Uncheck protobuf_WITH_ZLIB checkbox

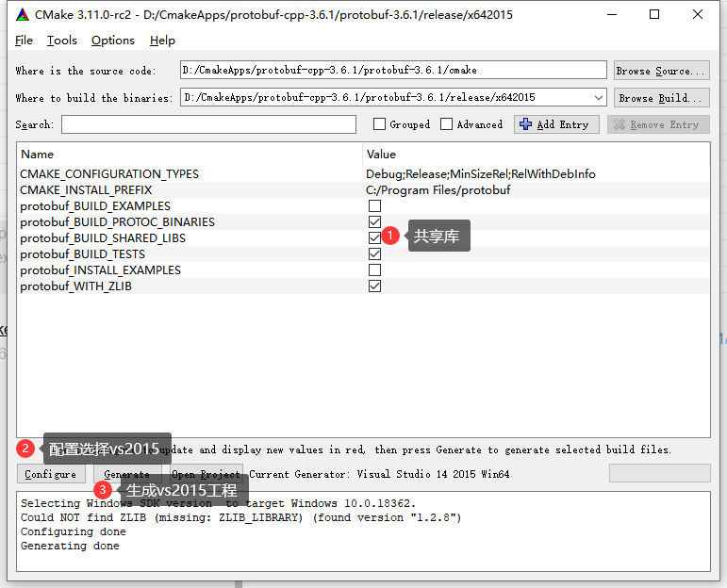(374, 286)
